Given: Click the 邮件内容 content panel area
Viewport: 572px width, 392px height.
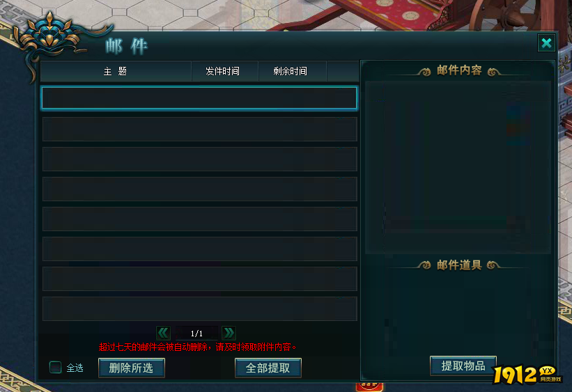Looking at the screenshot, I should [x=458, y=167].
